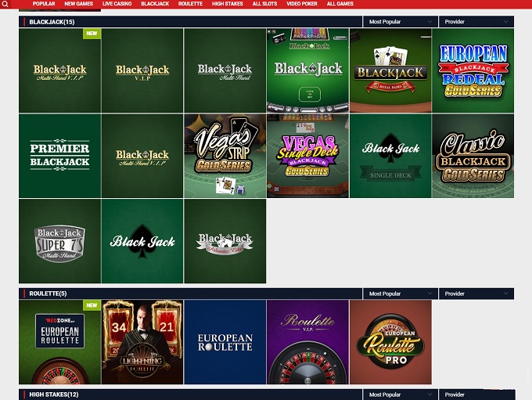Launch European Blackjack Redeal Gold Series
Image resolution: width=532 pixels, height=400 pixels.
[x=473, y=70]
